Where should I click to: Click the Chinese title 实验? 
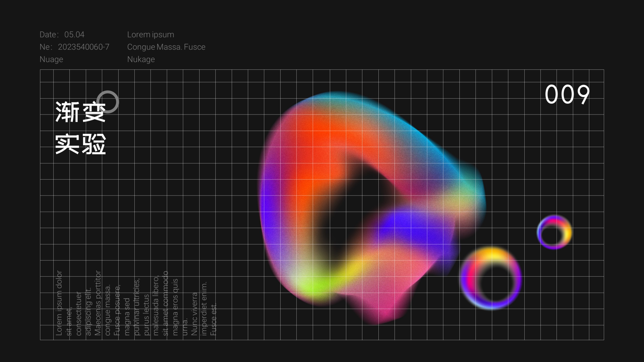[80, 144]
